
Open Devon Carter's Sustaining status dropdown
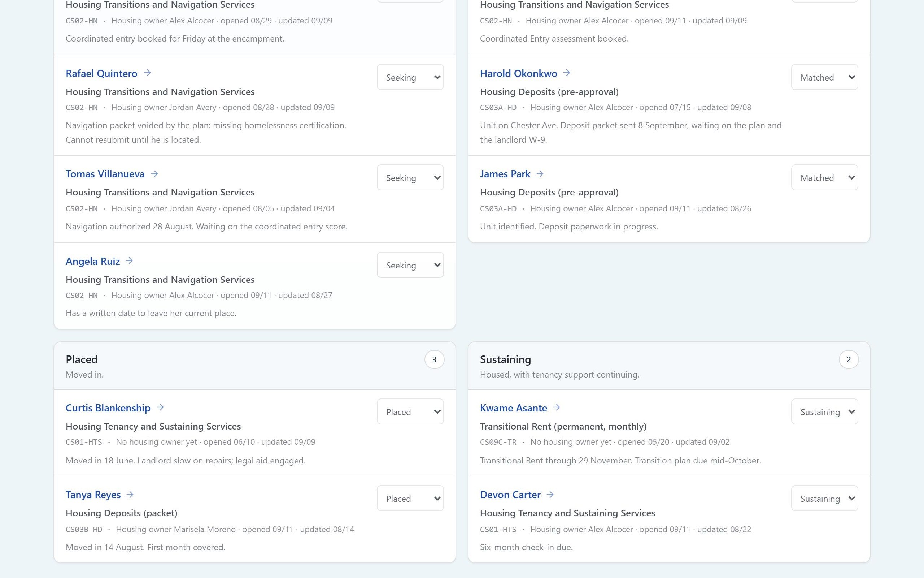pyautogui.click(x=824, y=499)
